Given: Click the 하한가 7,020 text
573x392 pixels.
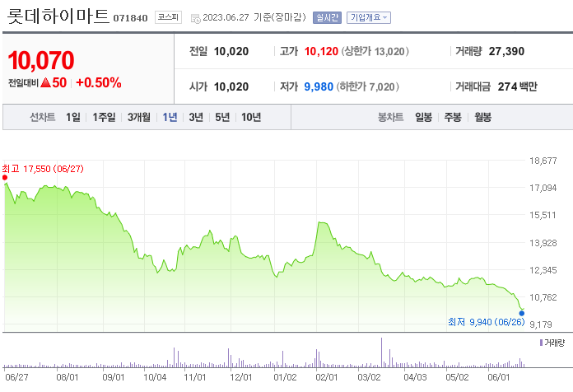Looking at the screenshot, I should [x=368, y=87].
